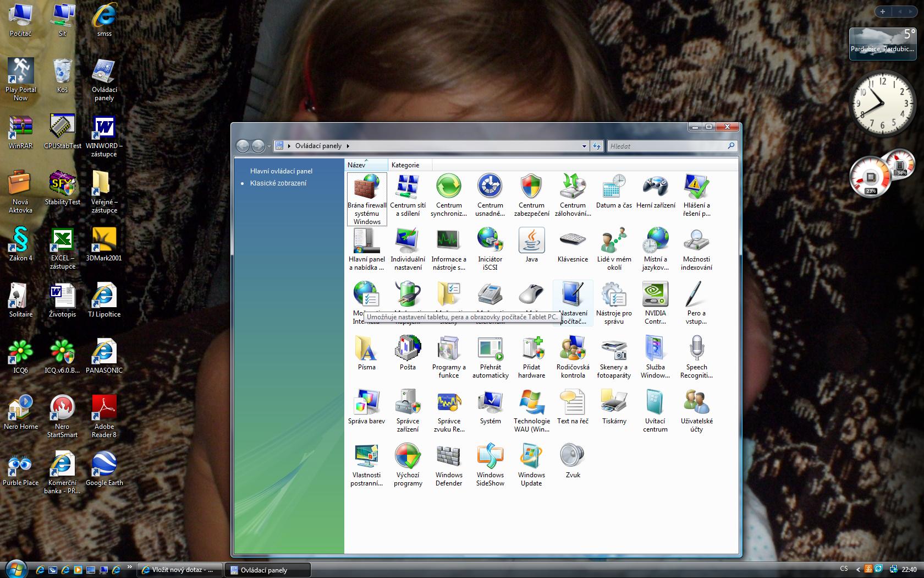
Task: Expand recent pages arrow beside navigation buttons
Action: pyautogui.click(x=269, y=146)
